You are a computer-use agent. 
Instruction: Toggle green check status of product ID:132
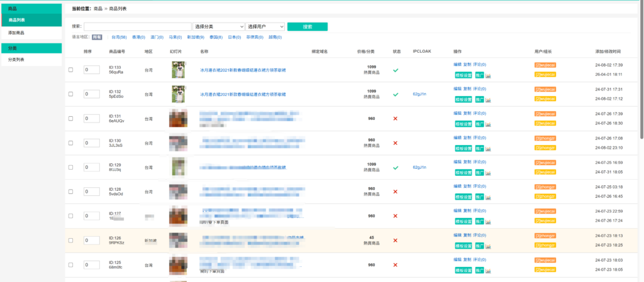(396, 94)
